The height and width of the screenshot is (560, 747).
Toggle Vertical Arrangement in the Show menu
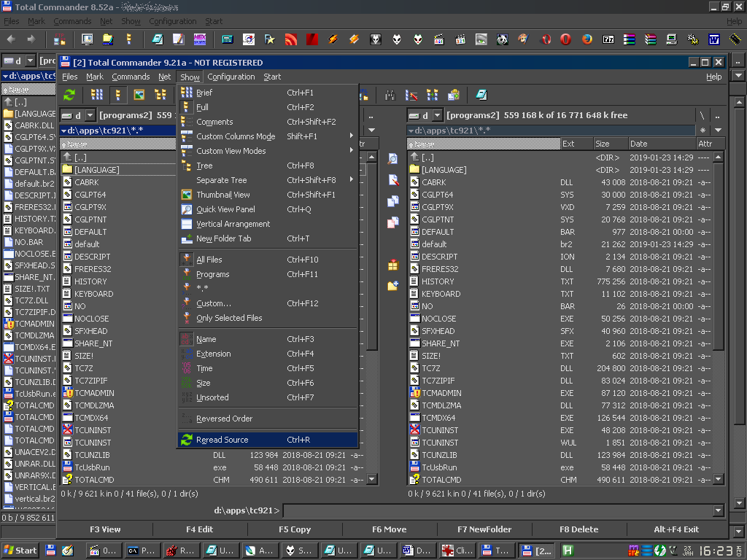point(268,224)
